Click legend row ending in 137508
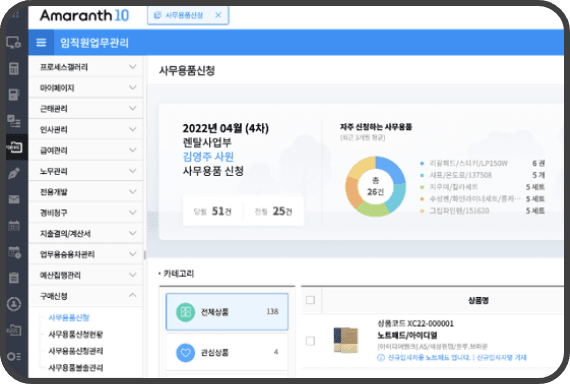Image resolution: width=570 pixels, height=384 pixels. pyautogui.click(x=482, y=175)
